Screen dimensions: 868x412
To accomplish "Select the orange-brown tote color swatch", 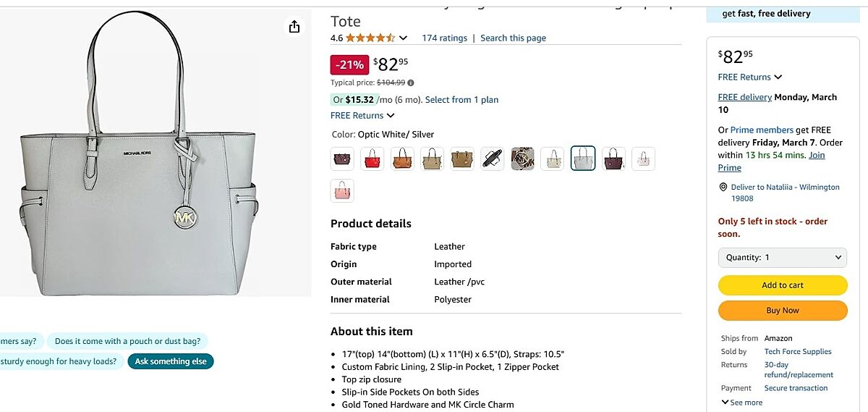I will (402, 159).
